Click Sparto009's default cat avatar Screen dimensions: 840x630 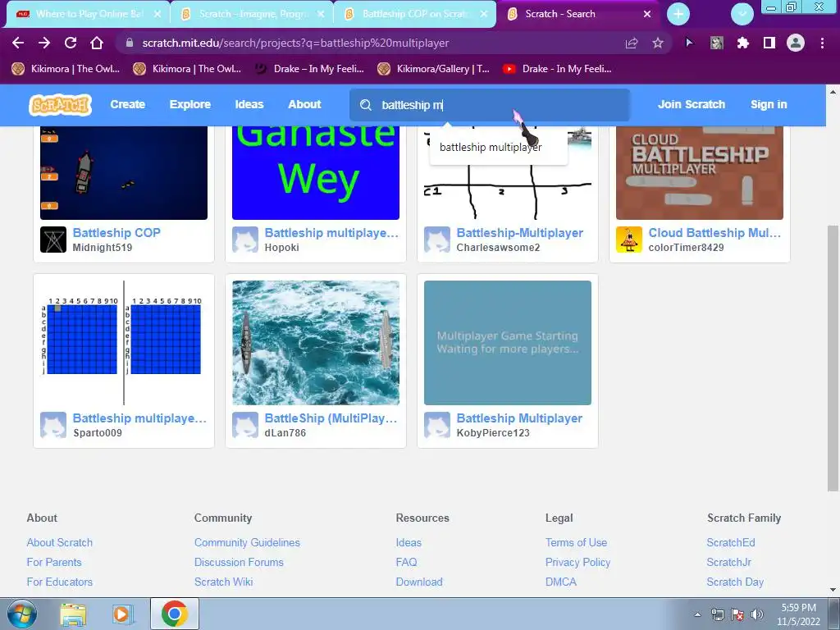pyautogui.click(x=53, y=425)
